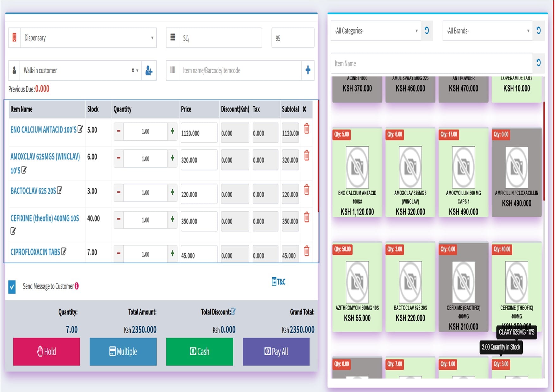Click the Previous Due amount 0.000
555x392 pixels.
pyautogui.click(x=42, y=89)
